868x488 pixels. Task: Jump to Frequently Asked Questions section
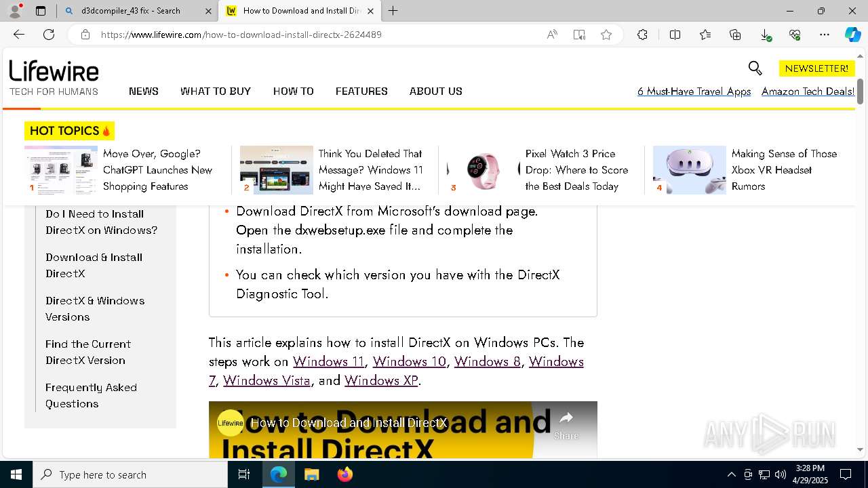tap(91, 396)
